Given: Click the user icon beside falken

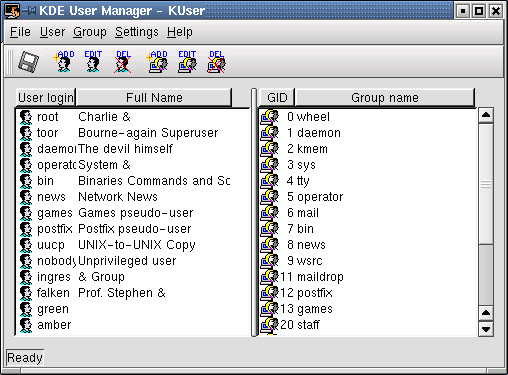Looking at the screenshot, I should (26, 293).
